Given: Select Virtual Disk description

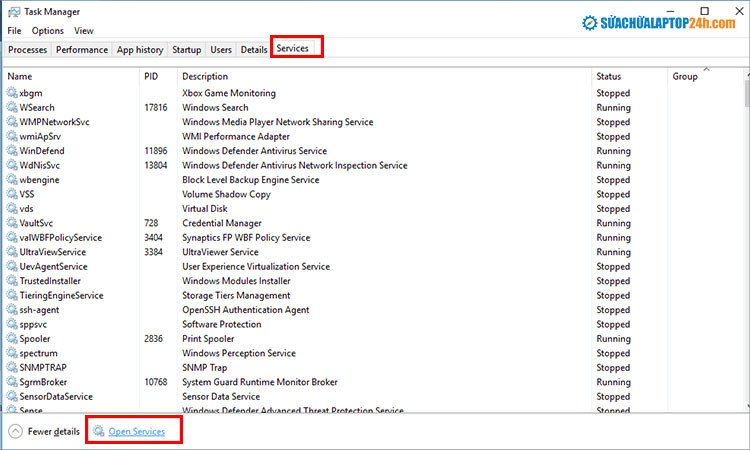Looking at the screenshot, I should click(x=205, y=209).
